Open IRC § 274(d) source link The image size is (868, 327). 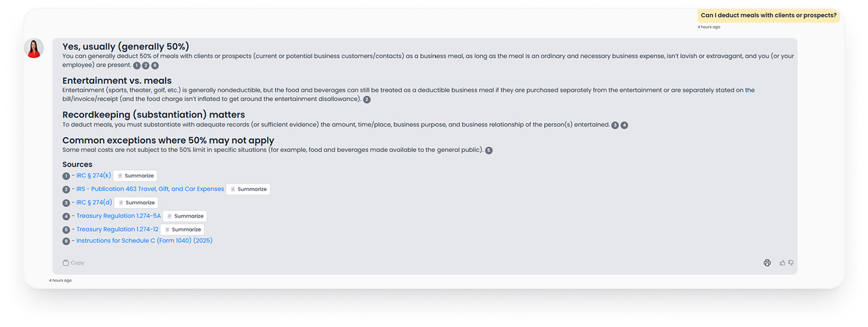[x=94, y=202]
